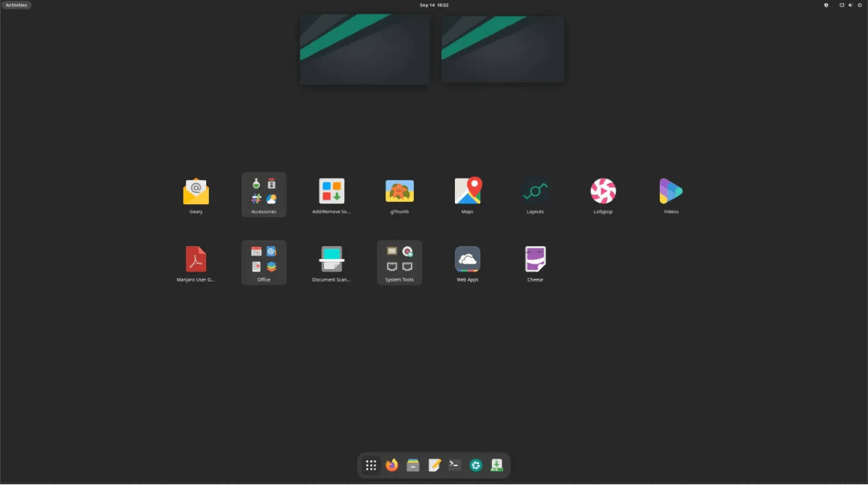Open the calendar by clicking the date

point(433,4)
